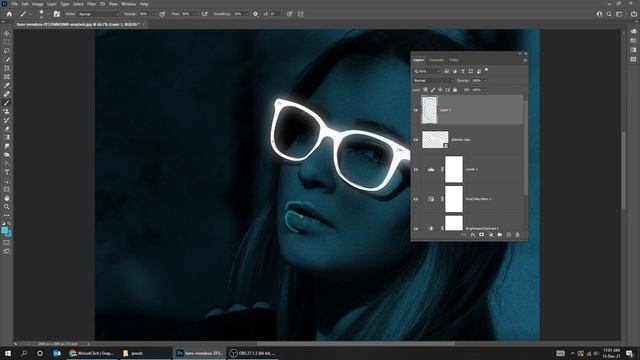Open the Window menu
640x360 pixels.
click(x=128, y=4)
